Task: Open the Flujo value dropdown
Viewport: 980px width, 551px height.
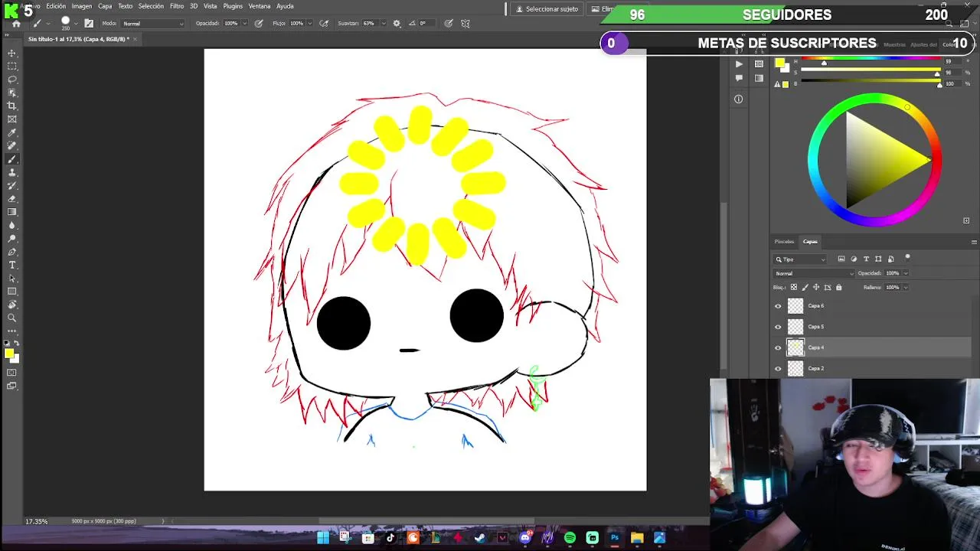Action: 311,23
